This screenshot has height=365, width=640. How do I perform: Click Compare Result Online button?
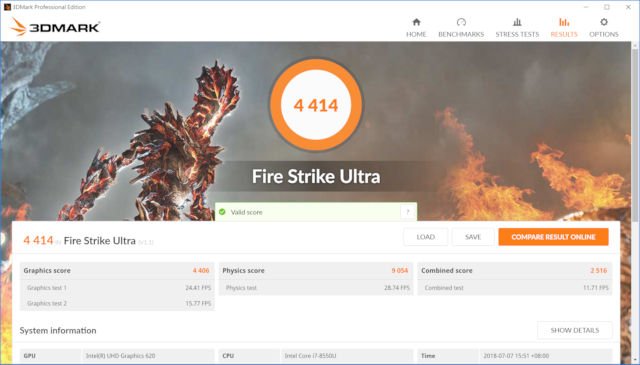[x=553, y=237]
